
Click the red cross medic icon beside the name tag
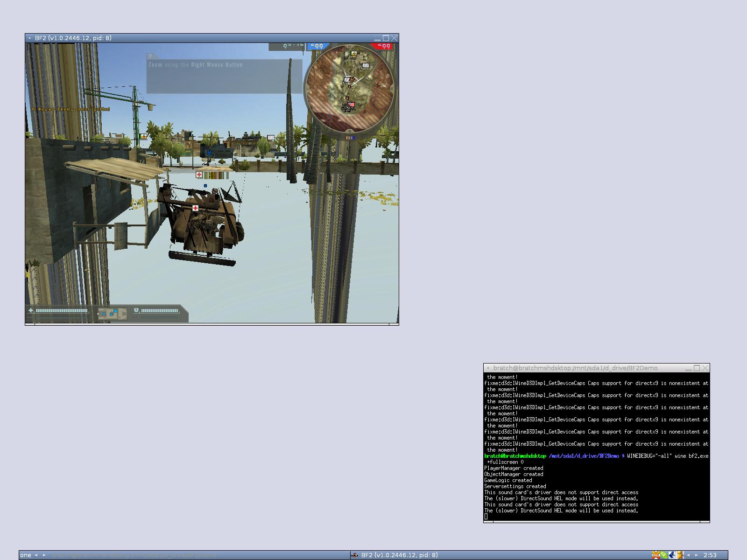pyautogui.click(x=199, y=175)
